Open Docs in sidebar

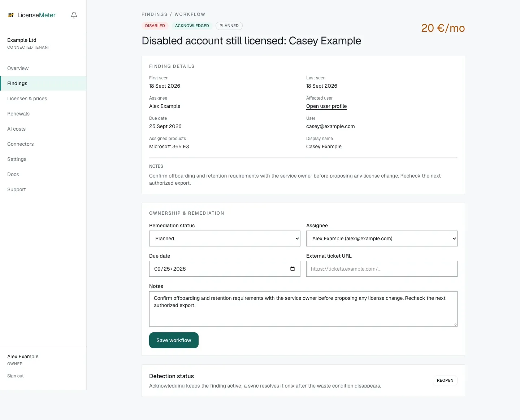(x=43, y=174)
